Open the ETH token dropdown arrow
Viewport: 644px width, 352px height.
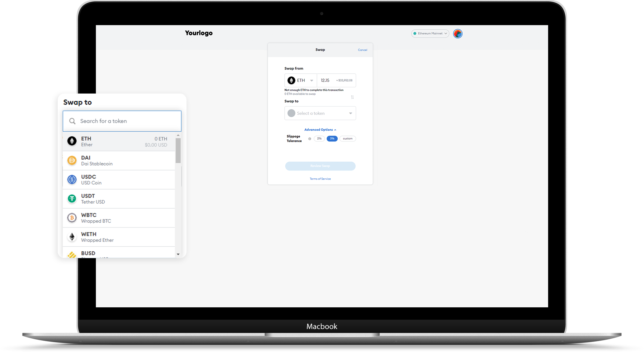click(x=312, y=80)
